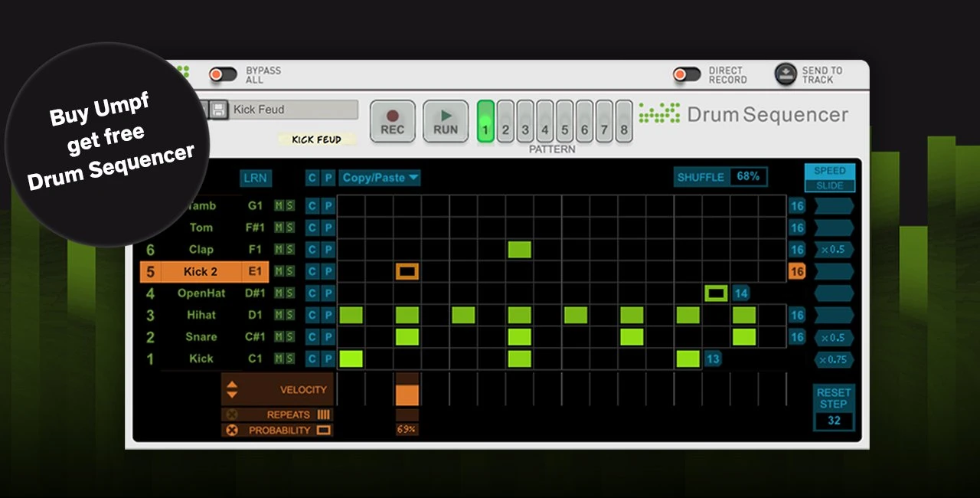This screenshot has height=498, width=980.
Task: Open the Copy/Paste dropdown
Action: click(380, 178)
